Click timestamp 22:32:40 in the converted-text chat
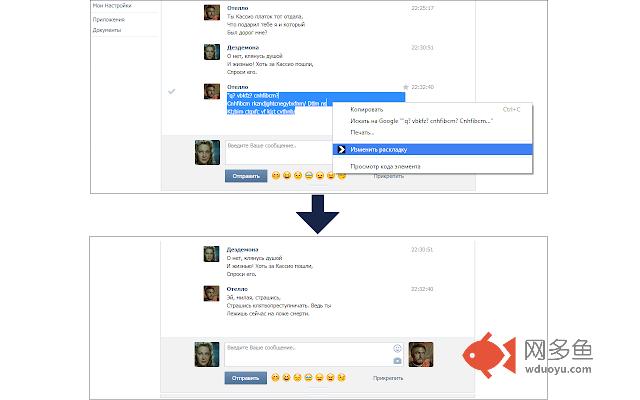Viewport: 640px width, 400px height. tap(422, 289)
